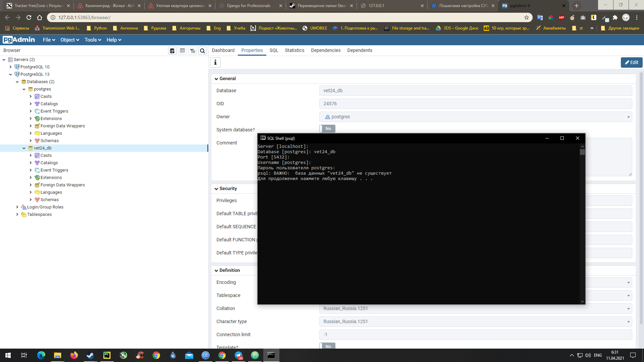This screenshot has height=362, width=644.
Task: Open File Explorer from the taskbar
Action: point(57,355)
